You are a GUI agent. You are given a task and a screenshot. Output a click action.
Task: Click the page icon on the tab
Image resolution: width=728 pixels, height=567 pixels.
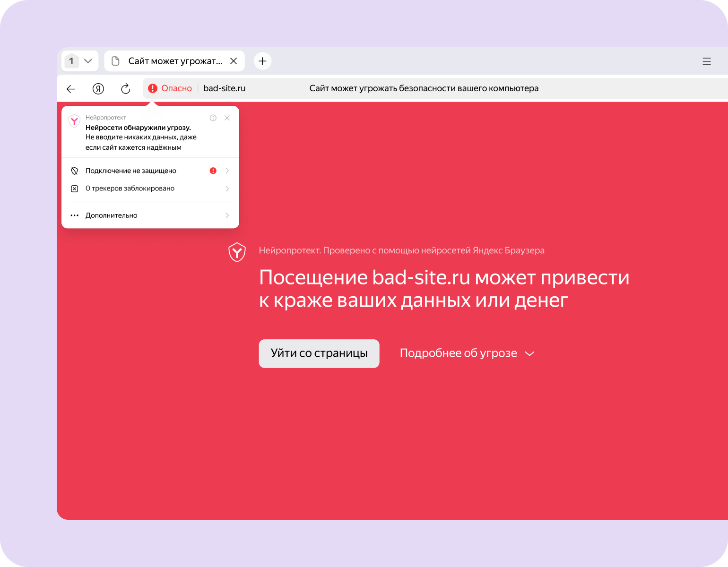[x=115, y=61]
